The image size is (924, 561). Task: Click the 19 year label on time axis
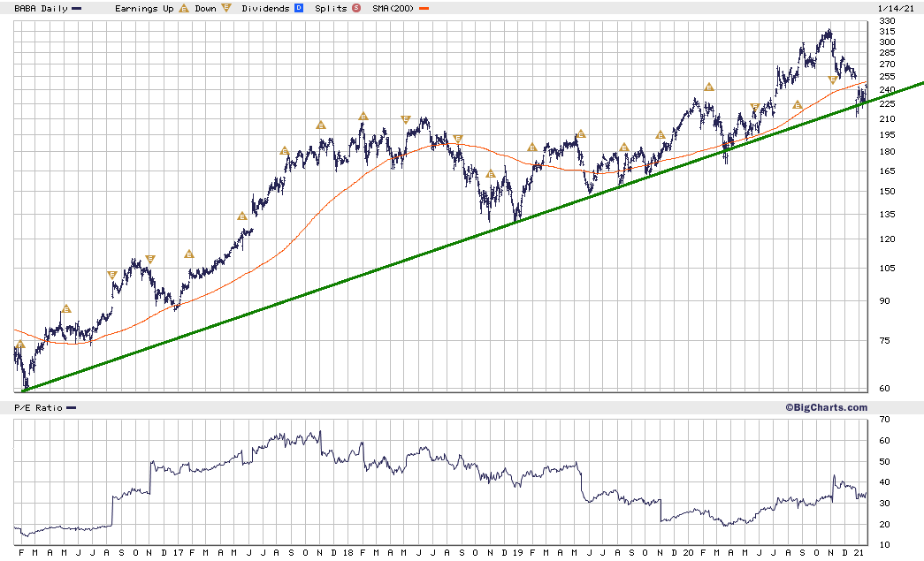517,553
